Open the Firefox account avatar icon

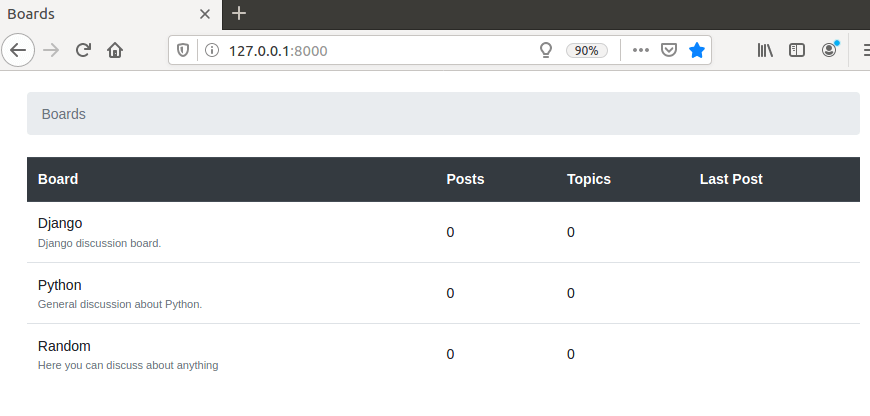click(829, 50)
